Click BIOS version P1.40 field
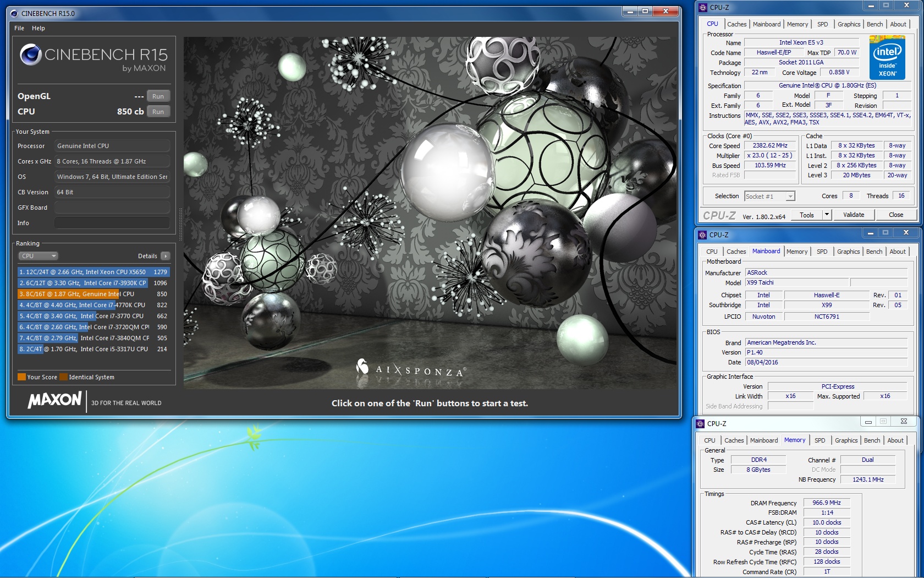The height and width of the screenshot is (578, 924). (826, 353)
